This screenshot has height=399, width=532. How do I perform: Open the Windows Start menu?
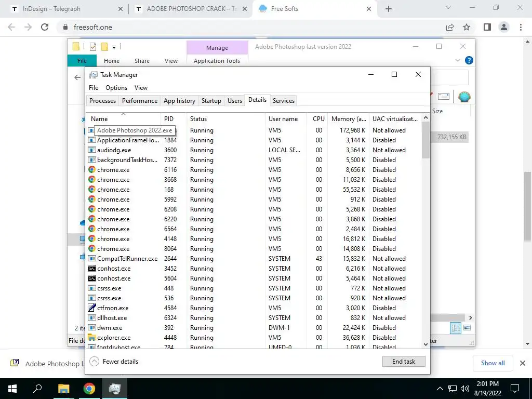click(12, 389)
